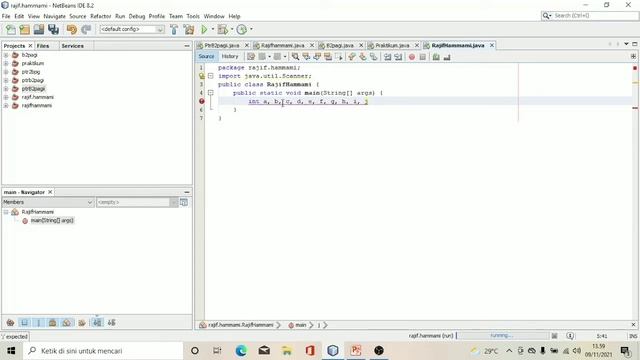Screen dimensions: 640x360
Task: Toggle Show Non-Public Members filter in navigator
Action: point(52,322)
